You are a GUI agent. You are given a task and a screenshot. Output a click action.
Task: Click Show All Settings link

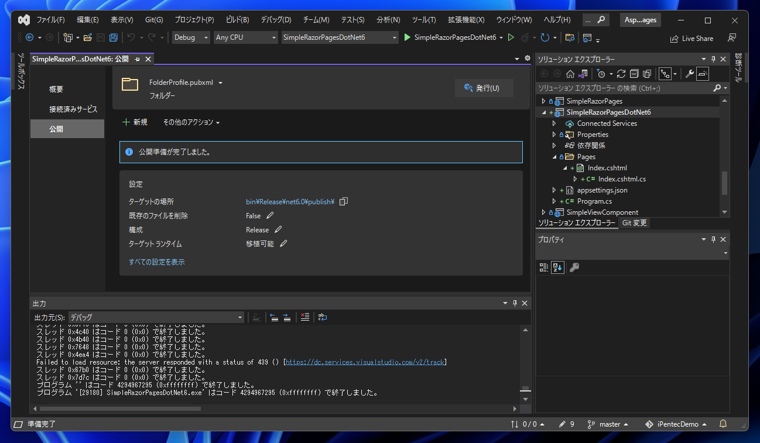tap(157, 262)
